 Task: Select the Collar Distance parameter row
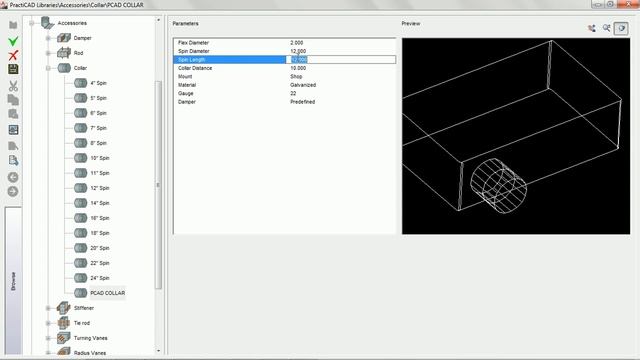(x=284, y=68)
